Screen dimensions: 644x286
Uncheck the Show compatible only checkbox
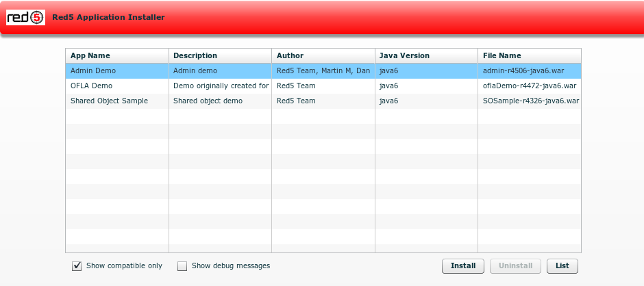(77, 266)
